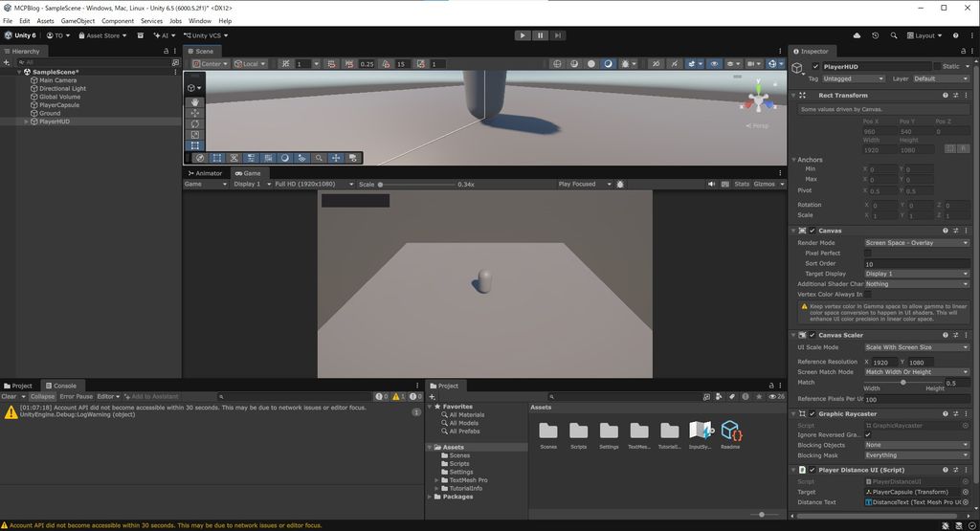
Task: Create new asset with Project plus icon
Action: pyautogui.click(x=432, y=397)
